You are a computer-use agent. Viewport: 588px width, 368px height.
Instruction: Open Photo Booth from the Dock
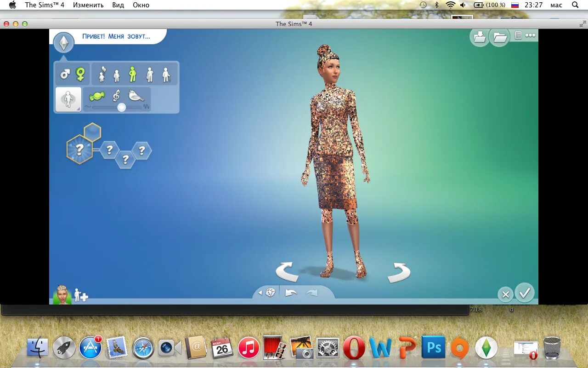[275, 348]
